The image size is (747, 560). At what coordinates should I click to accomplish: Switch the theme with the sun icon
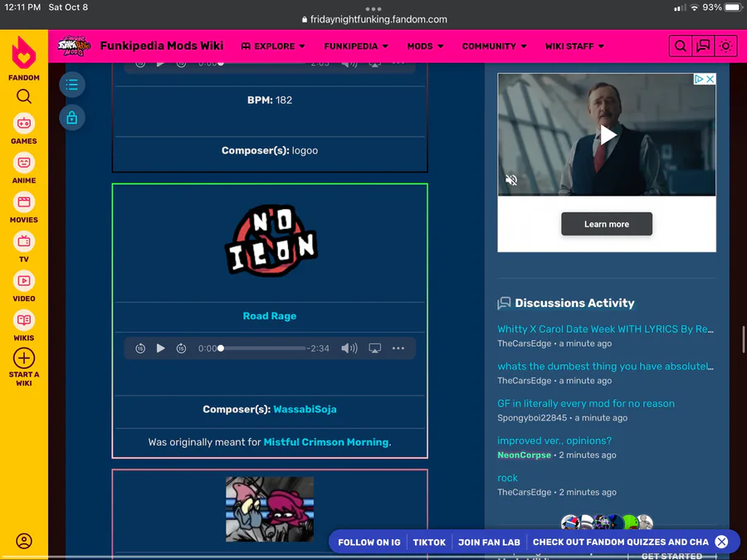click(726, 46)
